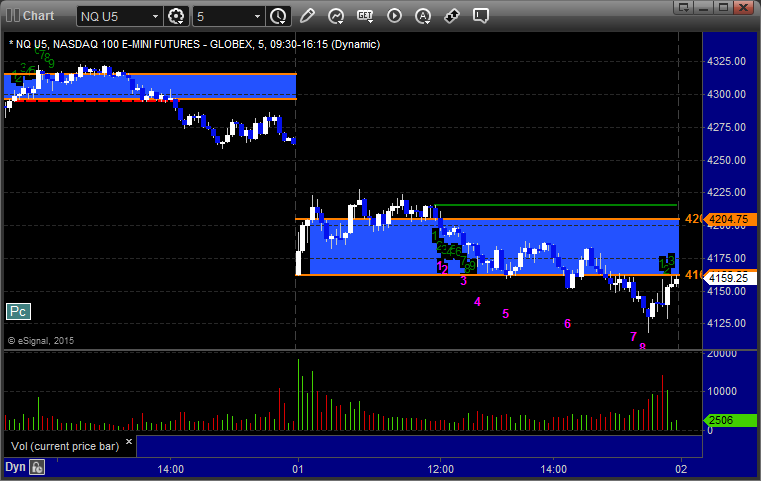Image resolution: width=761 pixels, height=481 pixels.
Task: Click the symbol link chain icon
Action: click(452, 16)
